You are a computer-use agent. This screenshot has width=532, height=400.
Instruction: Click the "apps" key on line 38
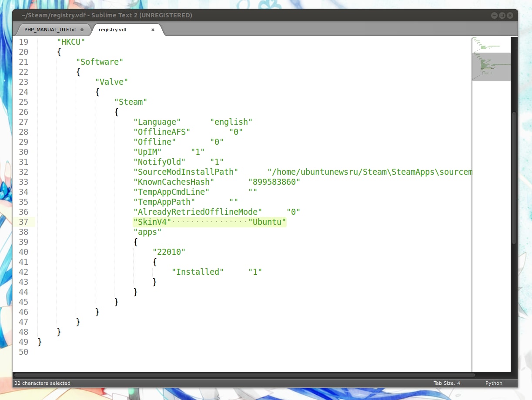tap(147, 232)
